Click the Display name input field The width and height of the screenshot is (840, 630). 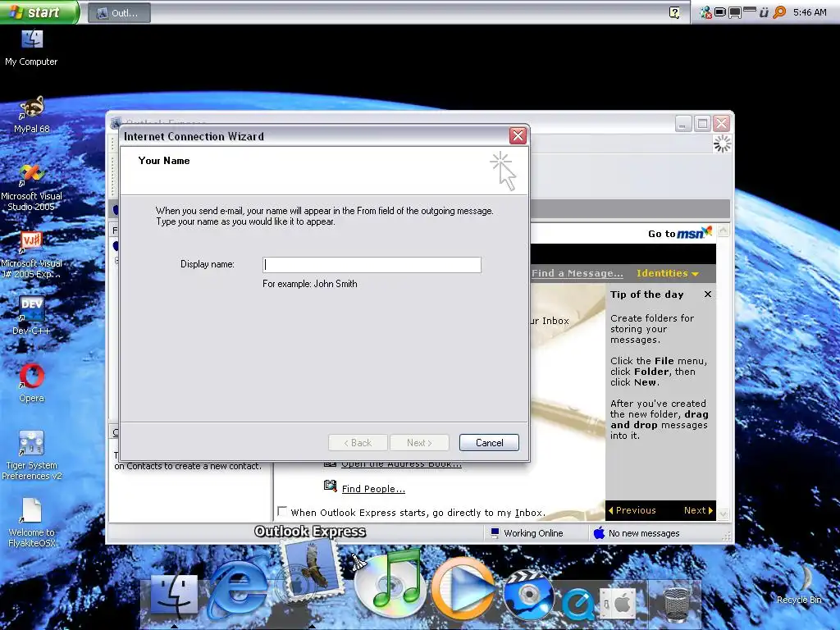[372, 265]
